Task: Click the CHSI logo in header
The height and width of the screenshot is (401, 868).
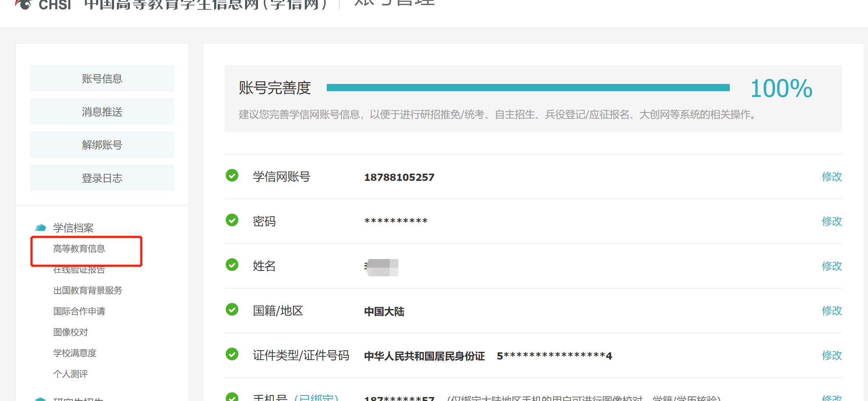Action: point(43,4)
